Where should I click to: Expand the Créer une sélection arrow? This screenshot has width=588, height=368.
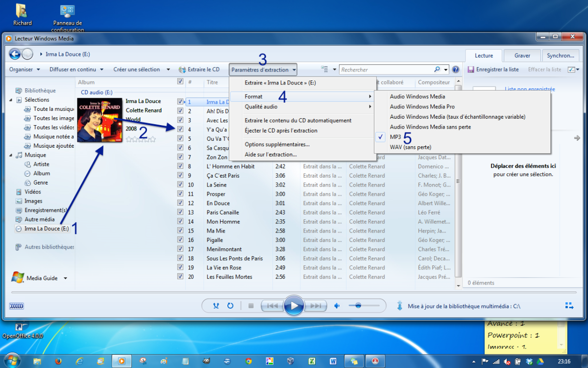tap(168, 70)
